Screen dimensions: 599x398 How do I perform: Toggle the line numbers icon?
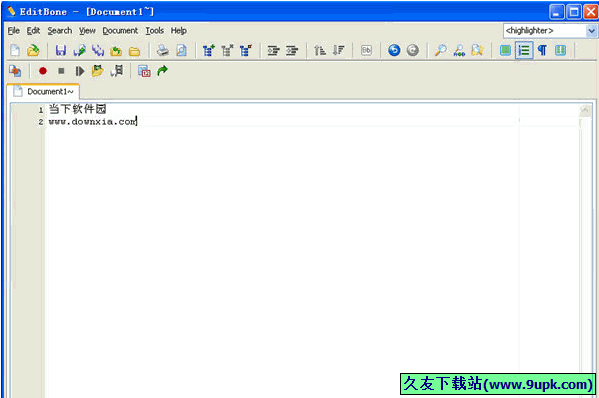[x=524, y=50]
